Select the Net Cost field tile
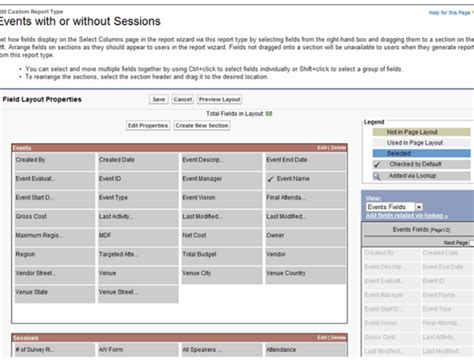Viewport: 474px width, 360px height. (x=222, y=237)
